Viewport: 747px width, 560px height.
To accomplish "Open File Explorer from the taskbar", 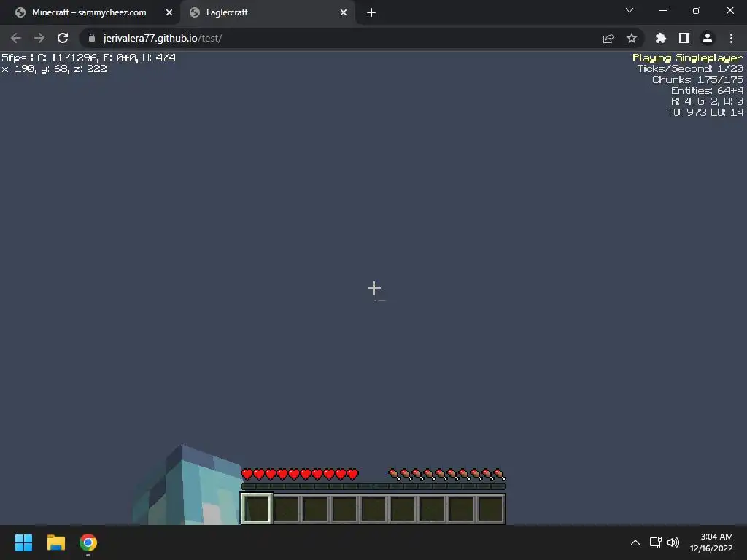I will tap(55, 542).
